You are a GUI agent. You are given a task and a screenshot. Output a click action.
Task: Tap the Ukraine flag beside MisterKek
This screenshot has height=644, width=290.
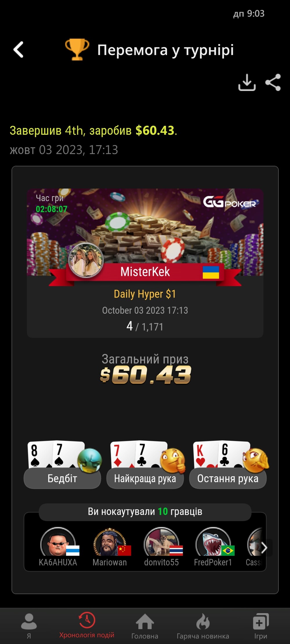[211, 272]
